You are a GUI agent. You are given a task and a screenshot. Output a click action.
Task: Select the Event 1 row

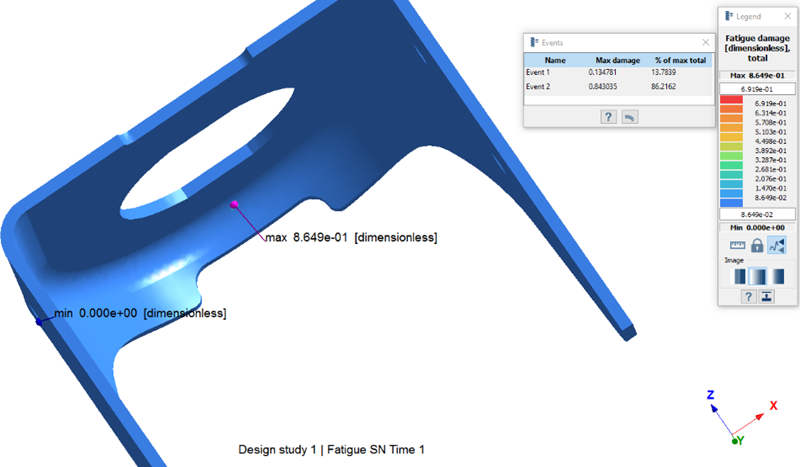point(616,74)
